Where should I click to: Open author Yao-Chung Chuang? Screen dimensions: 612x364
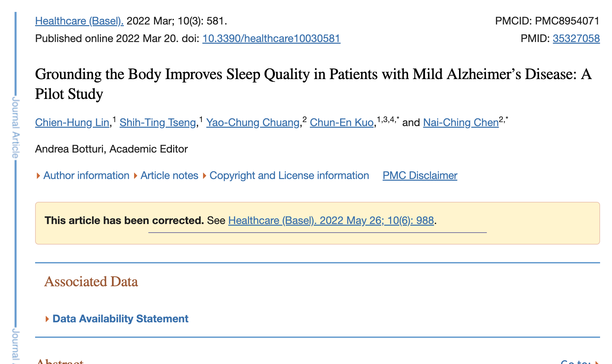(x=253, y=122)
